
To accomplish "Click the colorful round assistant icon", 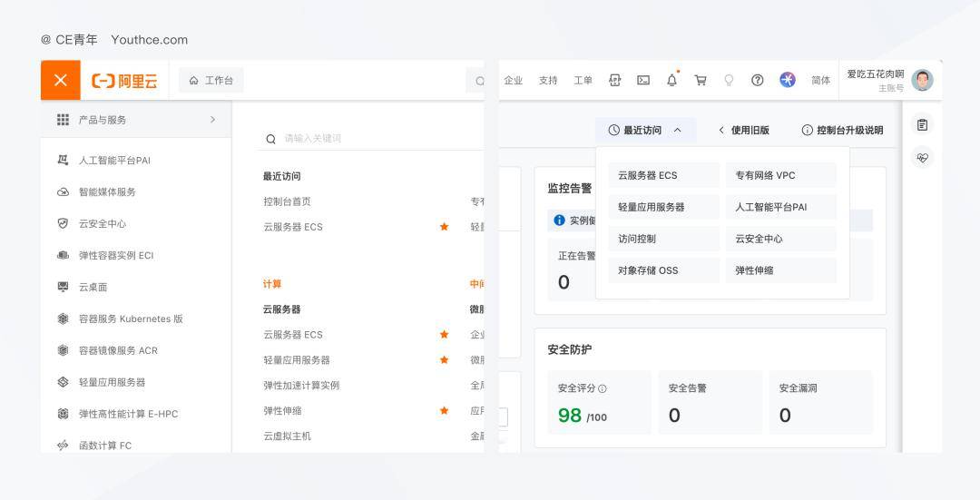I will pos(788,80).
